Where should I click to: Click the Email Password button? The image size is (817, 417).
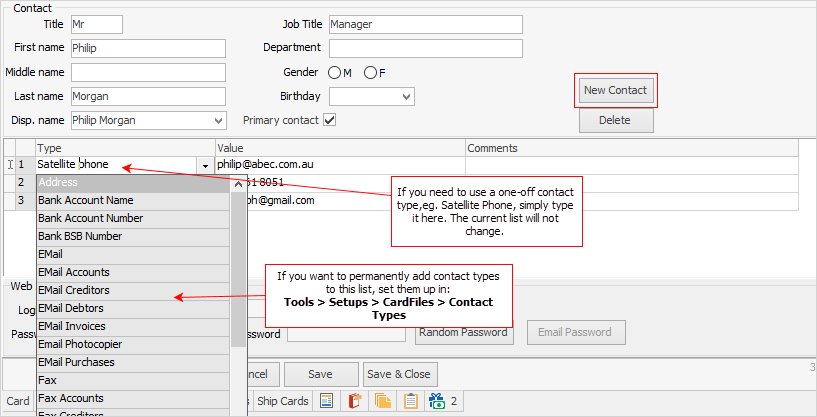click(x=576, y=333)
